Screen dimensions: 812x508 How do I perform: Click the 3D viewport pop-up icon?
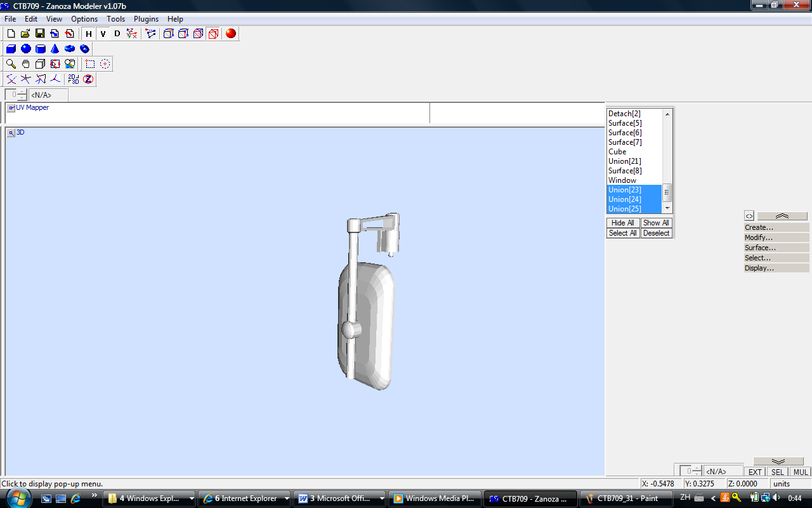(x=11, y=133)
